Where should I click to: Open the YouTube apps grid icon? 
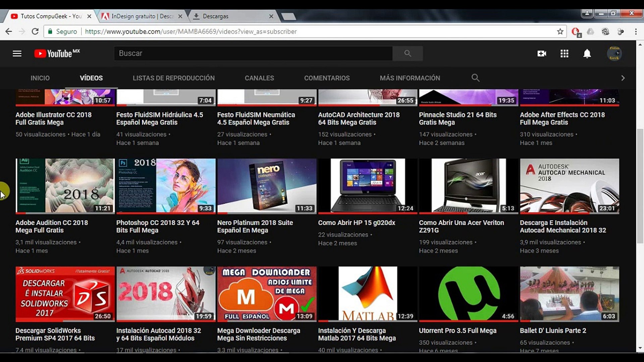click(x=564, y=54)
